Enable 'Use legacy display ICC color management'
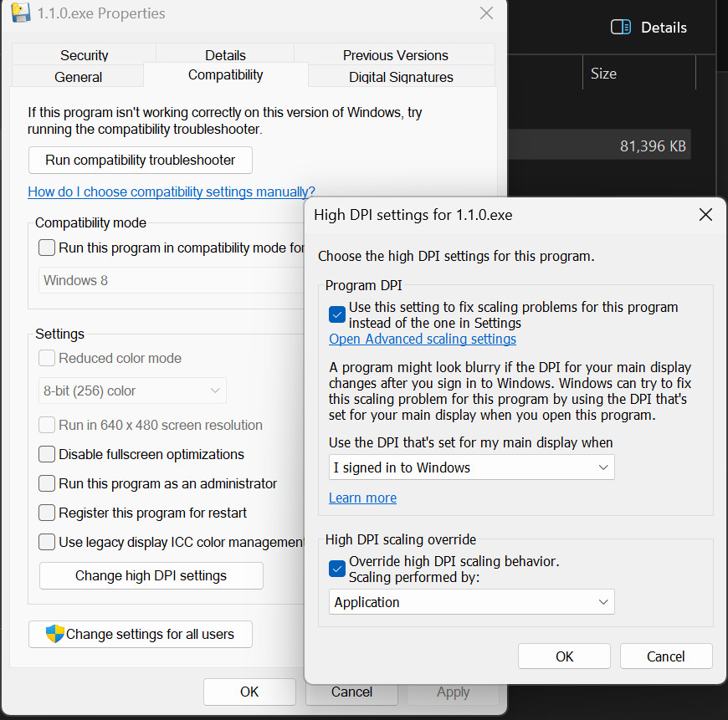The width and height of the screenshot is (728, 720). coord(47,542)
